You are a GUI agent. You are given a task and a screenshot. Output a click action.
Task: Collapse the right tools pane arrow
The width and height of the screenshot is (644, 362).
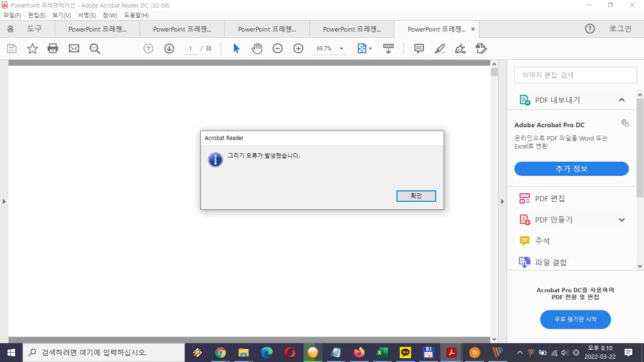(502, 201)
